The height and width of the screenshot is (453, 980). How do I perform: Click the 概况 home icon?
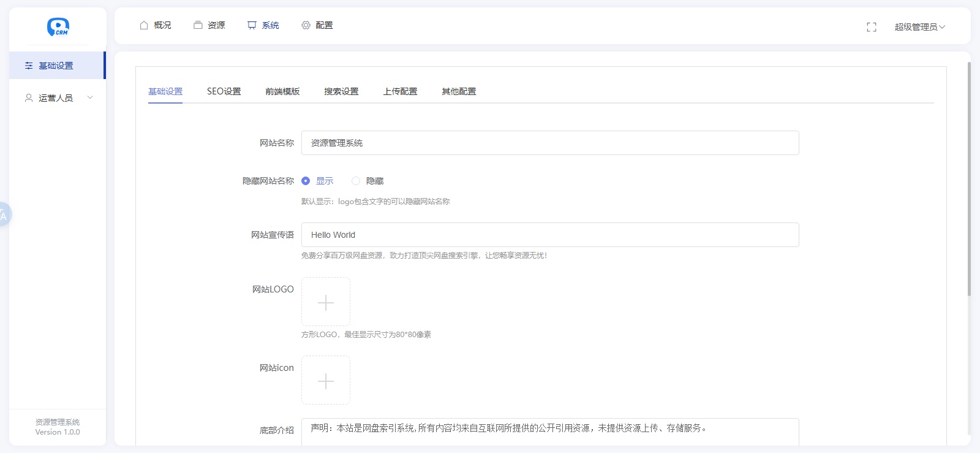point(144,25)
